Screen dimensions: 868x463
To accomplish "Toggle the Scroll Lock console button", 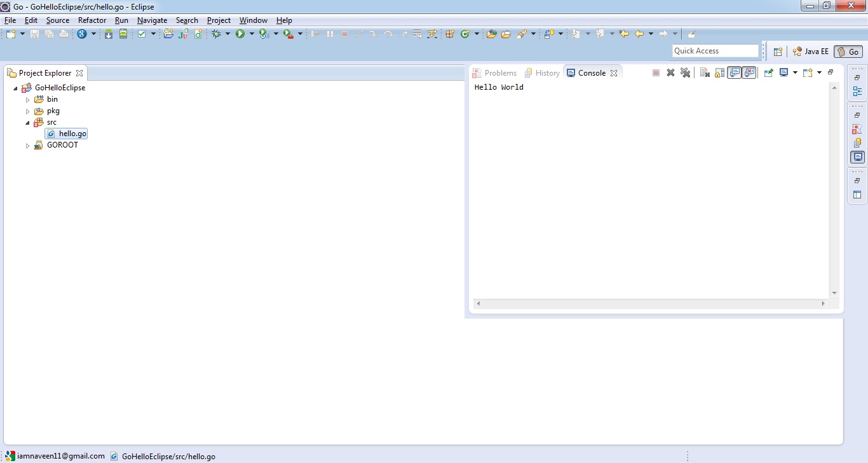I will [719, 73].
